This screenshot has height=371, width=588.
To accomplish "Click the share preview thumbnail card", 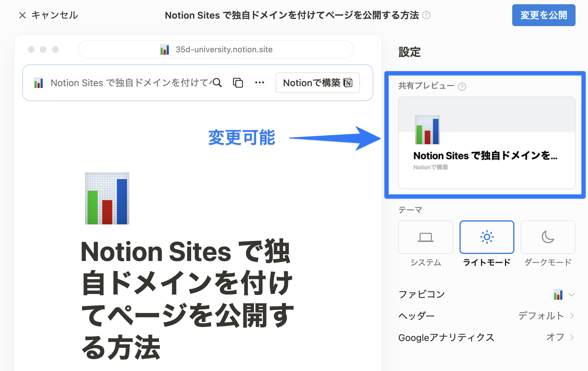I will (487, 143).
